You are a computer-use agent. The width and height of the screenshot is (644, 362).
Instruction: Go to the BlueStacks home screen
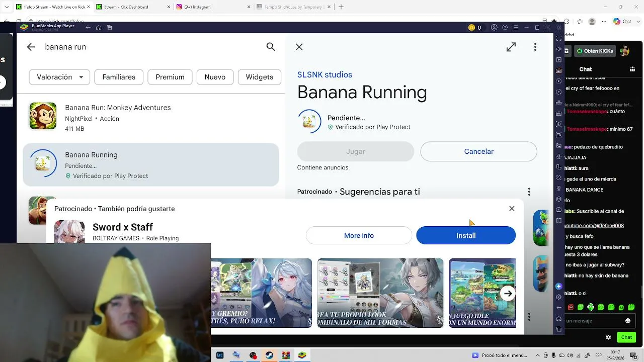pyautogui.click(x=99, y=28)
